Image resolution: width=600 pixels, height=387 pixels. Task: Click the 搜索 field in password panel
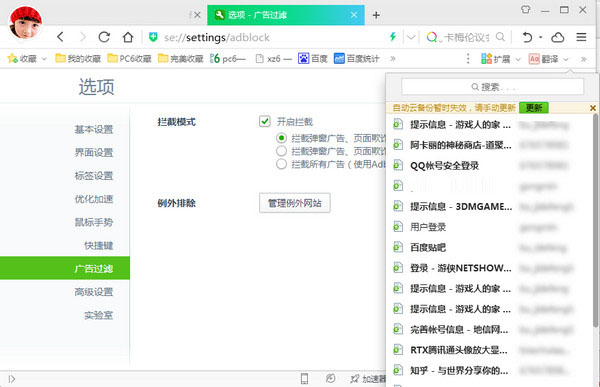coord(492,87)
